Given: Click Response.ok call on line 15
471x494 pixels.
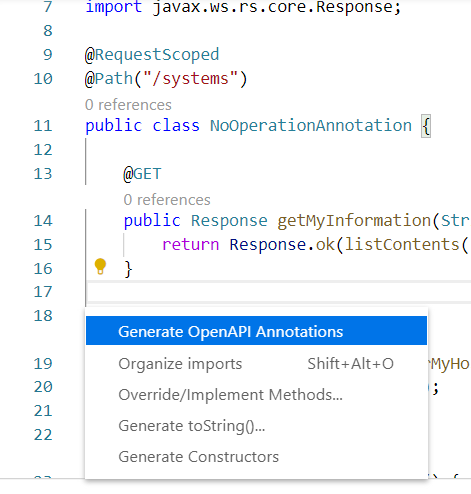Looking at the screenshot, I should click(282, 244).
